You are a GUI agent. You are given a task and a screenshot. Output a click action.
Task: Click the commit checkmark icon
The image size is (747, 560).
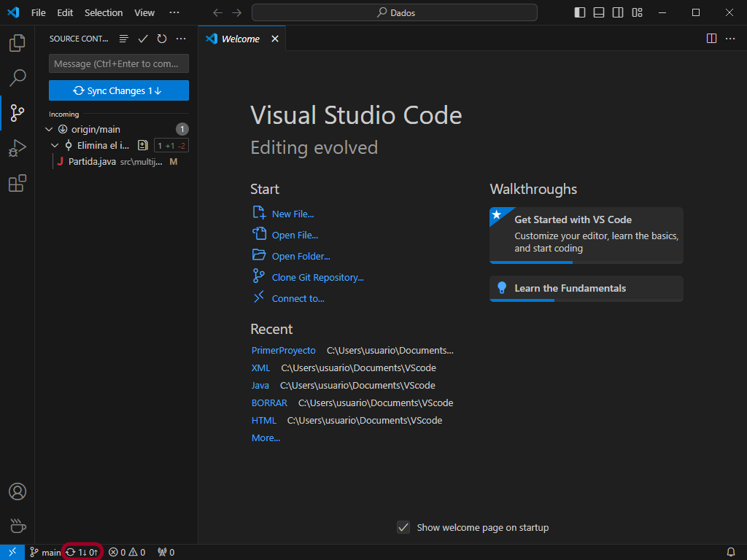[x=143, y=39]
